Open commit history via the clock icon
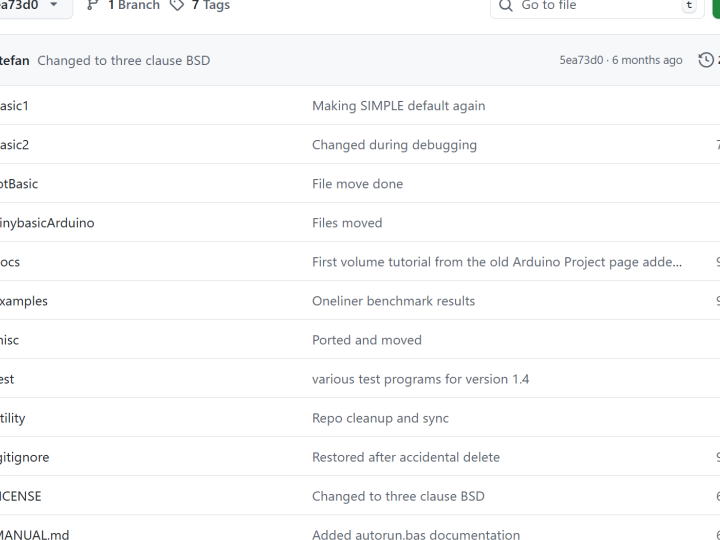 pos(706,60)
